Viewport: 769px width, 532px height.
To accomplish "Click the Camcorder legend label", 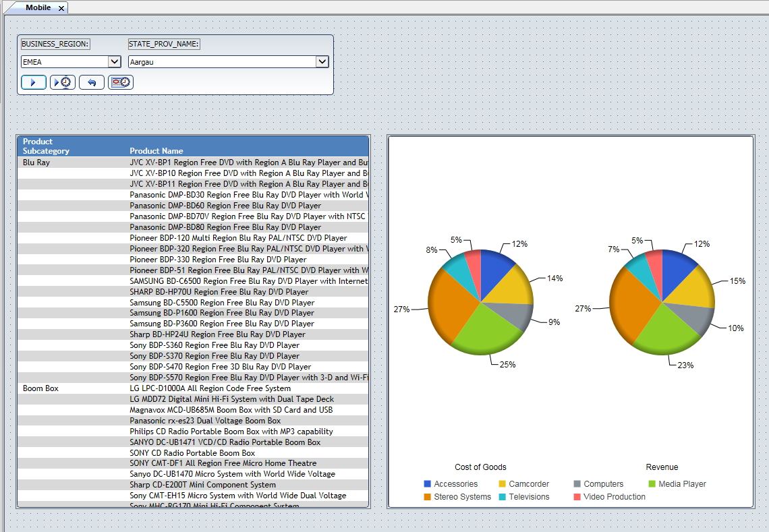I will tap(529, 484).
